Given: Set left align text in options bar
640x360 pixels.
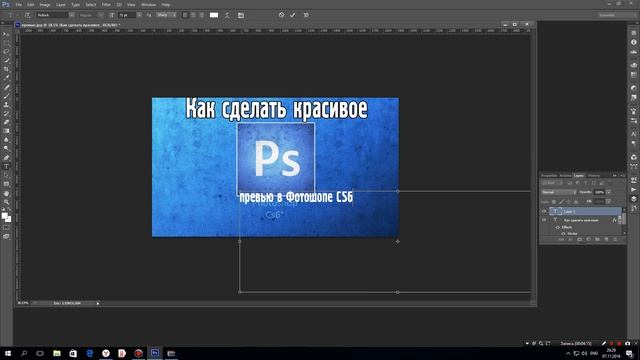Looking at the screenshot, I should tap(185, 15).
